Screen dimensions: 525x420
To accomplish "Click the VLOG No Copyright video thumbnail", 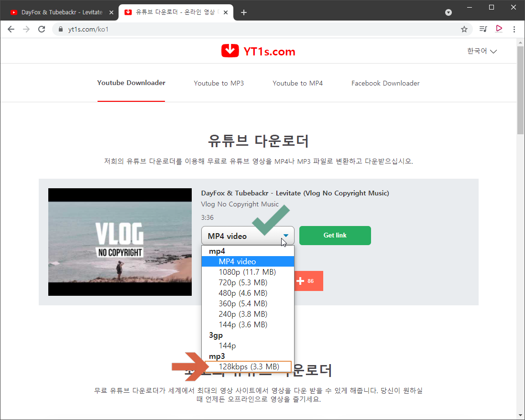I will pos(120,242).
